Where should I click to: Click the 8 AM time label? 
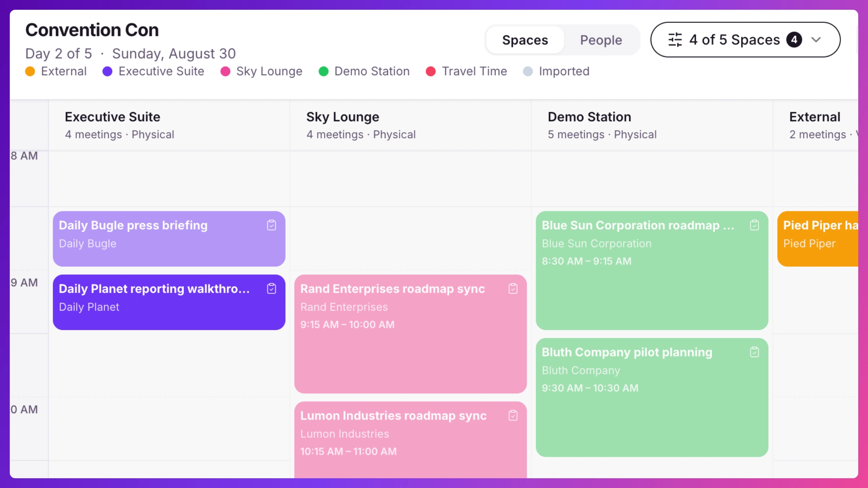coord(24,156)
